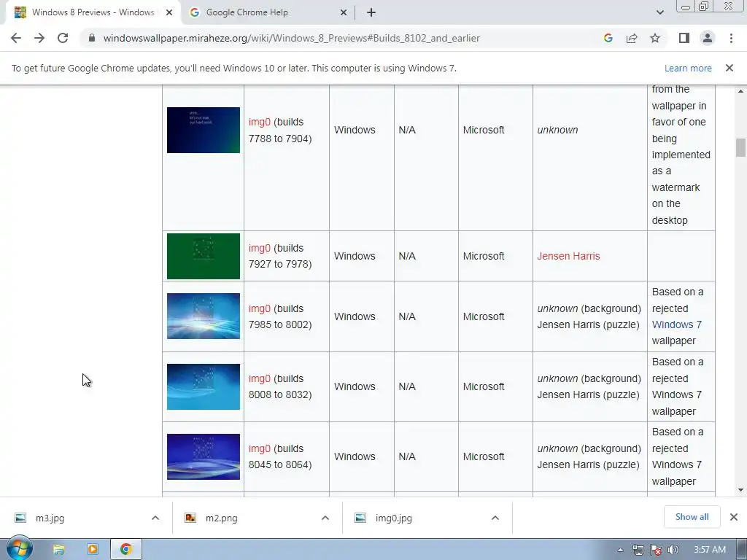Open the Jensen Harris red link
The width and height of the screenshot is (747, 560).
(568, 256)
